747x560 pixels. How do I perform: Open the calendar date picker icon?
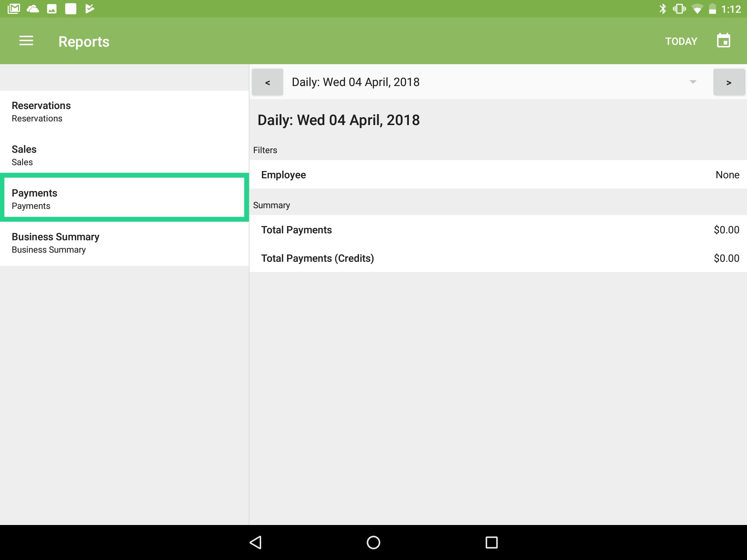(x=723, y=41)
